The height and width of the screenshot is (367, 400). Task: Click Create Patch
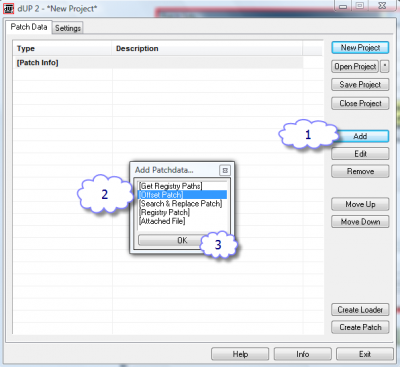point(360,327)
